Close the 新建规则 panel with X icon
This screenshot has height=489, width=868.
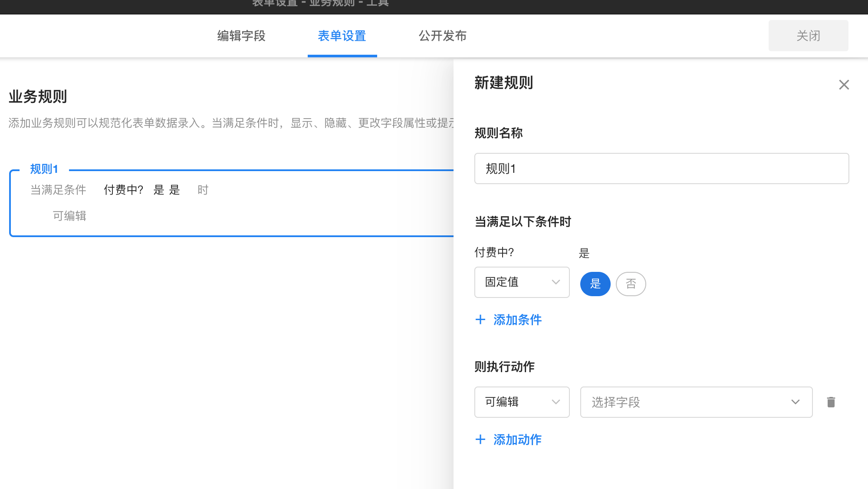click(844, 85)
